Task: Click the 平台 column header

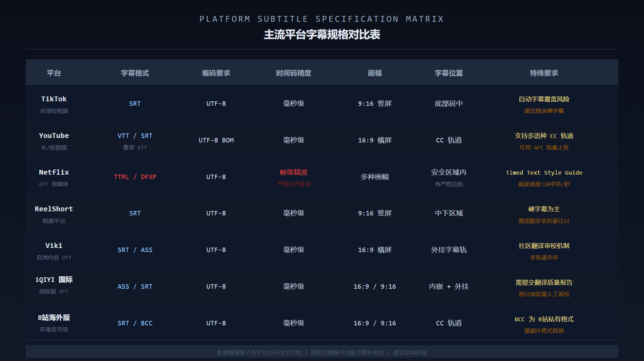Action: 54,73
